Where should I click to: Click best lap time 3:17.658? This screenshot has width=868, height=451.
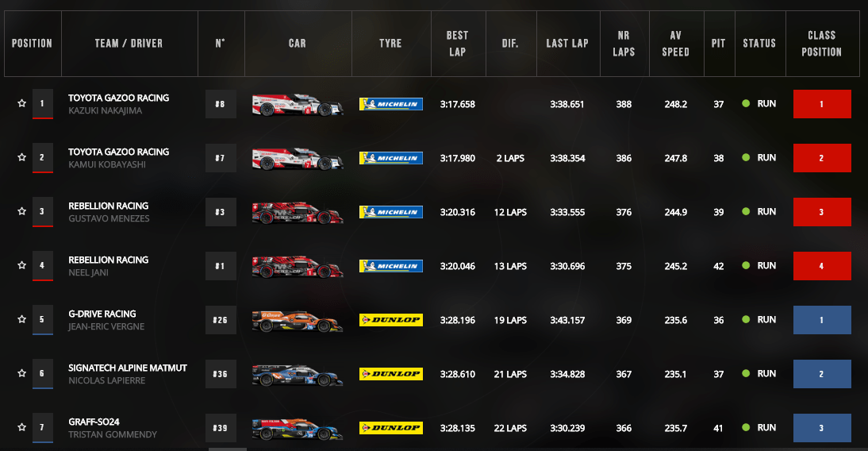tap(458, 104)
